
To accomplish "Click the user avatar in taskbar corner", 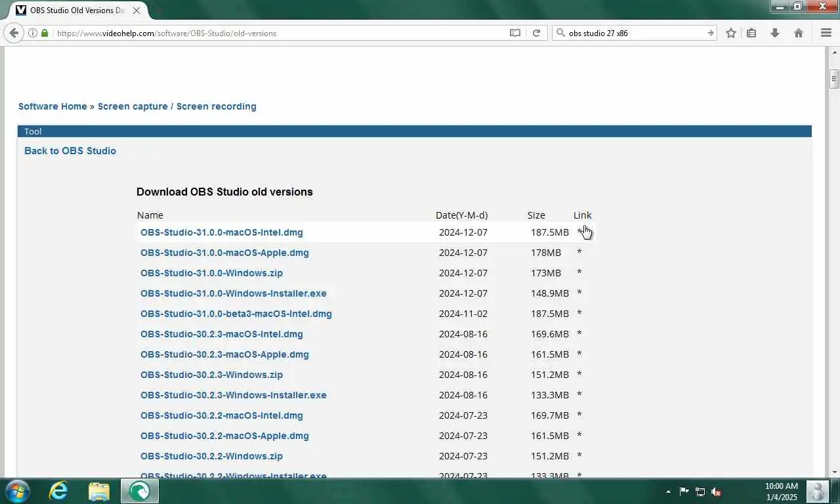I will (x=818, y=492).
